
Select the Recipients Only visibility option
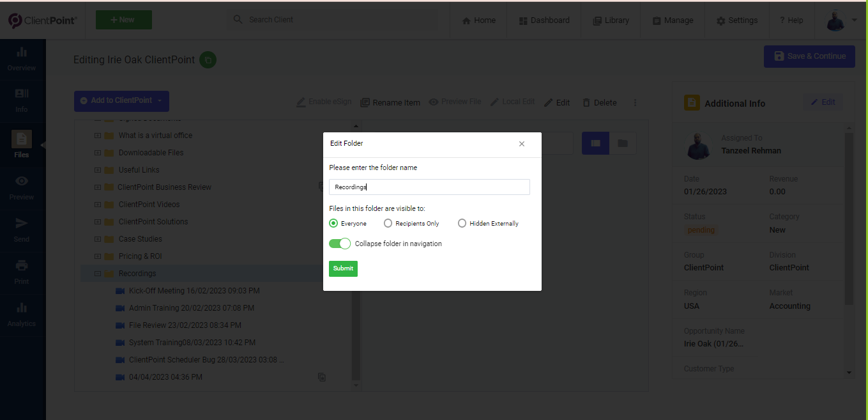[x=388, y=223]
